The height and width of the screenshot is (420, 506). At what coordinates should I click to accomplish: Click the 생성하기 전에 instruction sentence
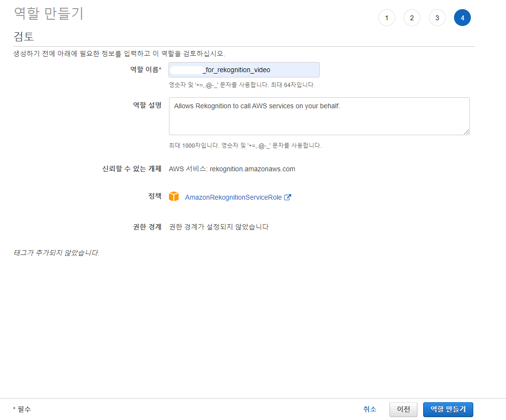click(119, 53)
